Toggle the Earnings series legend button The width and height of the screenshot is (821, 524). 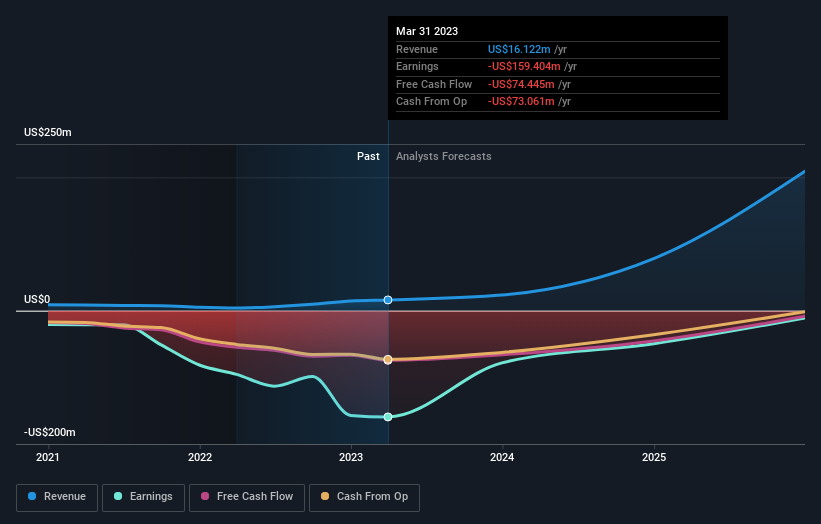[x=143, y=497]
